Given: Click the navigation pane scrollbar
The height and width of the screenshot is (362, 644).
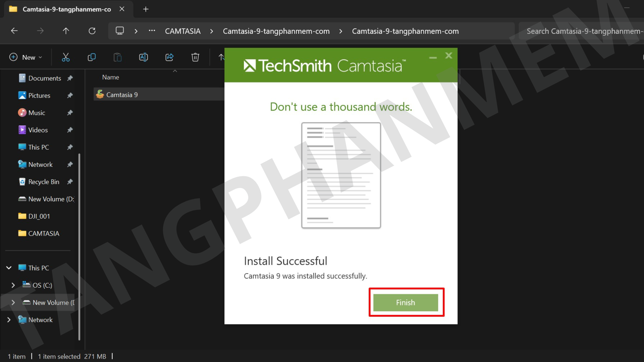Looking at the screenshot, I should [79, 247].
